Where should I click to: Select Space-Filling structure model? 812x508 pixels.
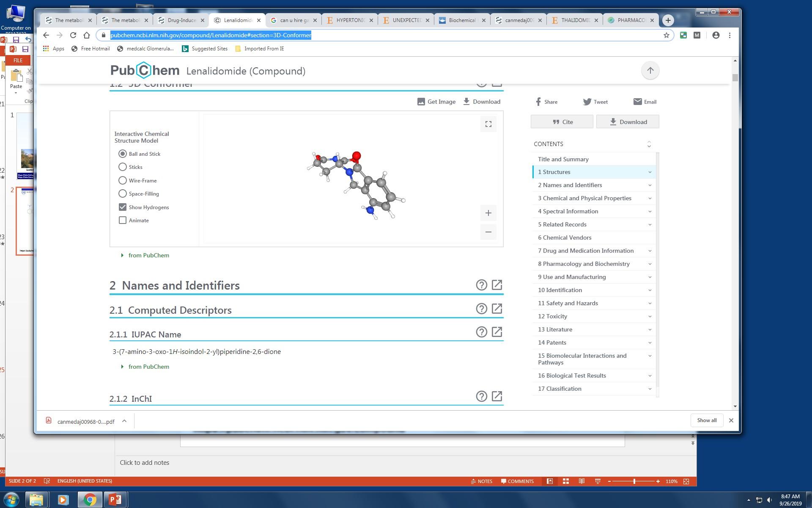123,193
